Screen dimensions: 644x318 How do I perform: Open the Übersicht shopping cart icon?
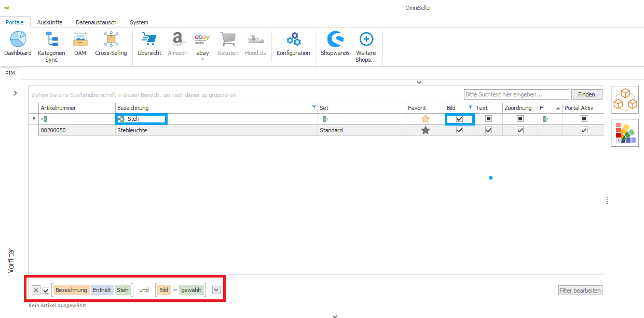click(x=149, y=40)
